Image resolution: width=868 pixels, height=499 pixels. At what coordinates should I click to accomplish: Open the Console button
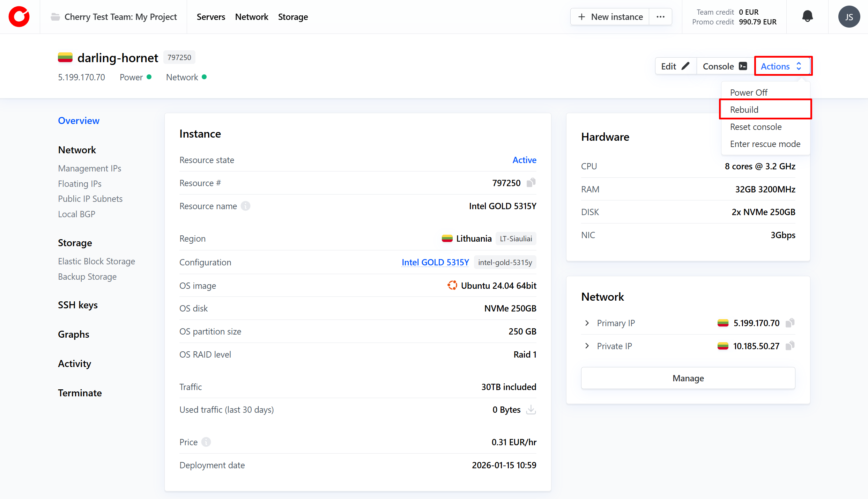tap(725, 66)
